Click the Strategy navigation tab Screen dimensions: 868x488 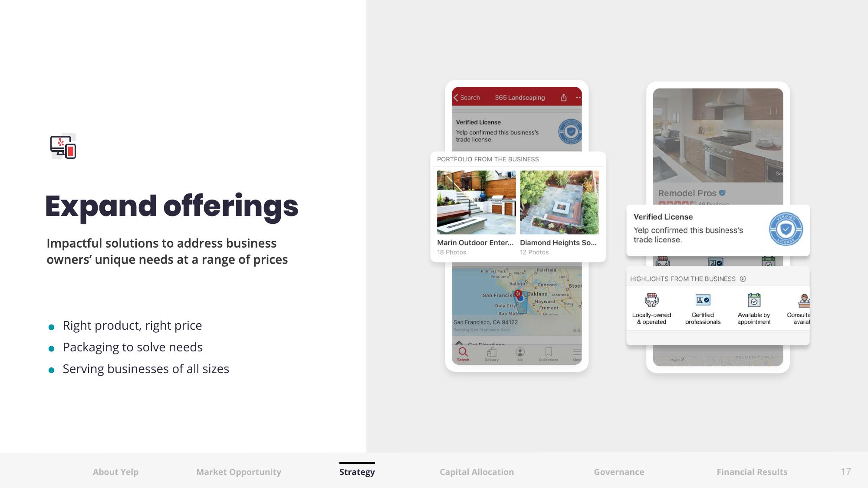356,472
